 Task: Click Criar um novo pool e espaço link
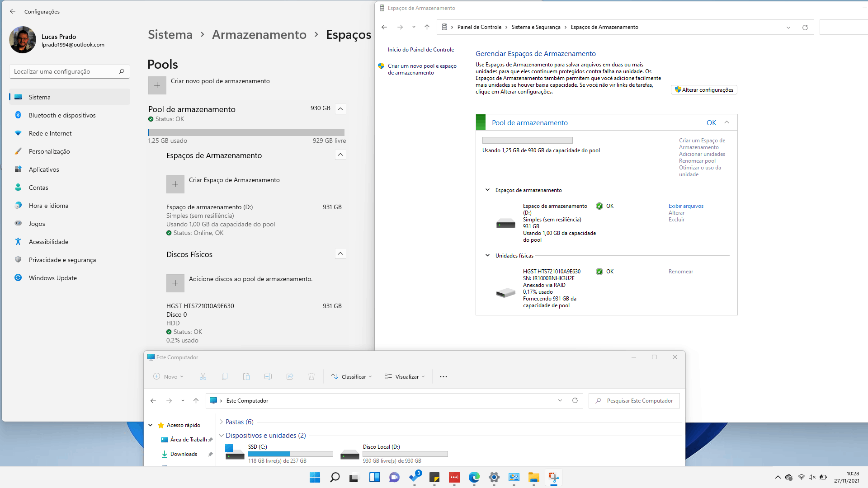tap(422, 69)
